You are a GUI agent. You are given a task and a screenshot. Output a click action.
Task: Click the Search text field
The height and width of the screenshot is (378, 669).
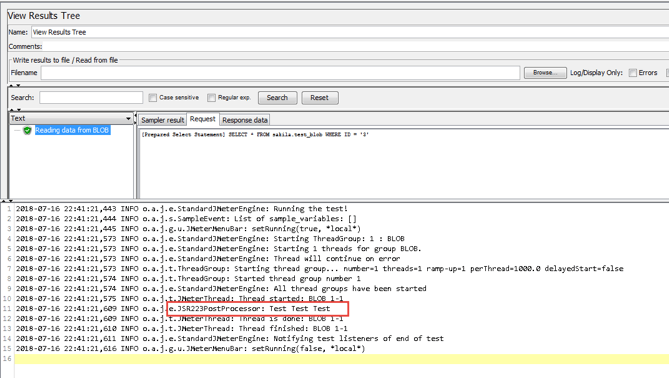pyautogui.click(x=91, y=98)
